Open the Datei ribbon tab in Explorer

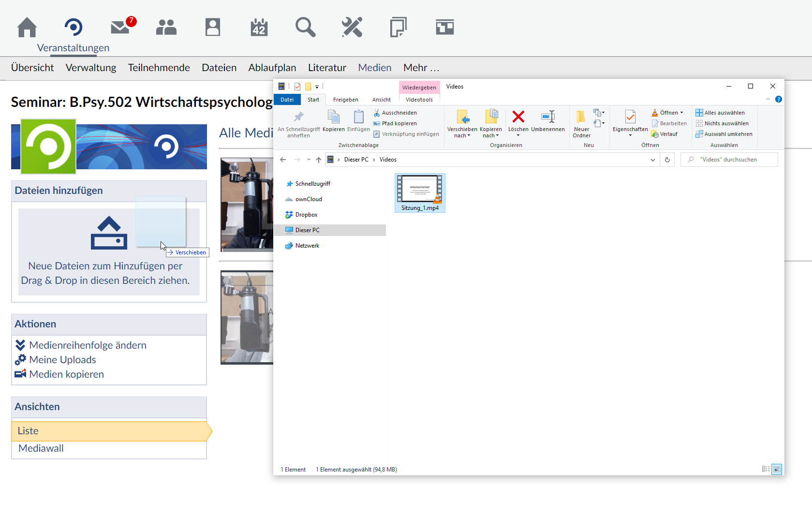287,100
